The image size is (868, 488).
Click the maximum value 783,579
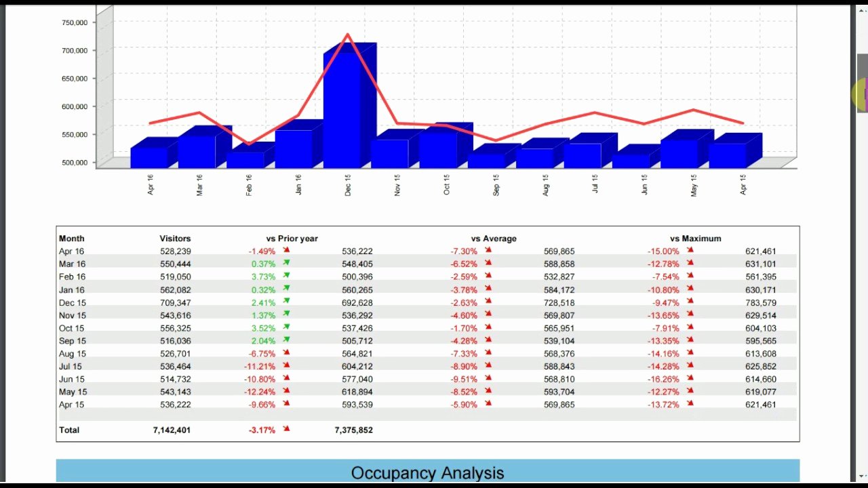click(x=760, y=303)
